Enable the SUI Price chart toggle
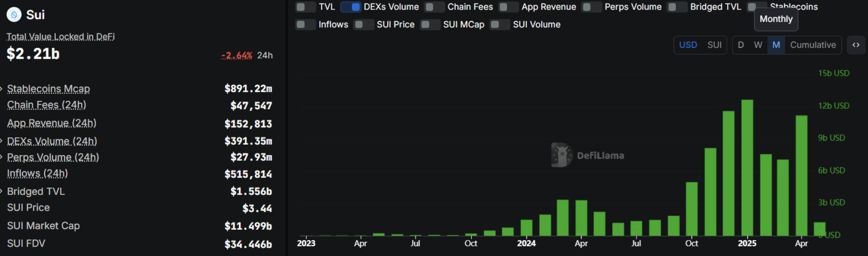The height and width of the screenshot is (256, 868). (x=363, y=24)
